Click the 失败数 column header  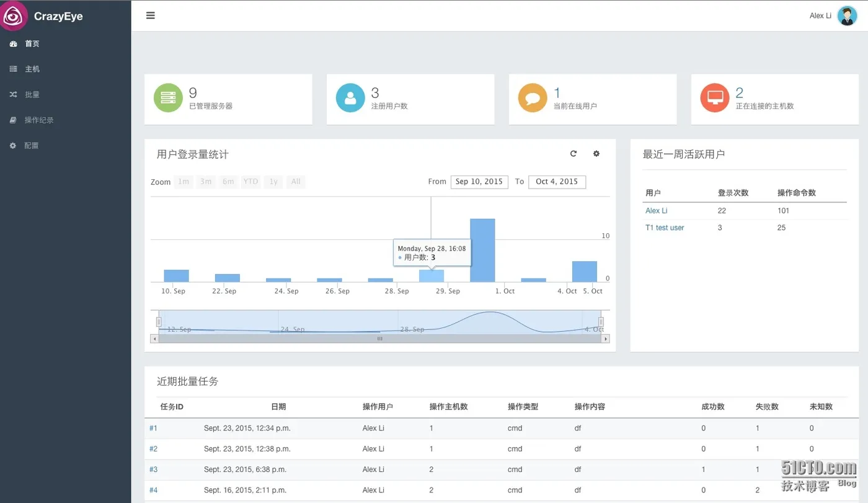click(767, 407)
